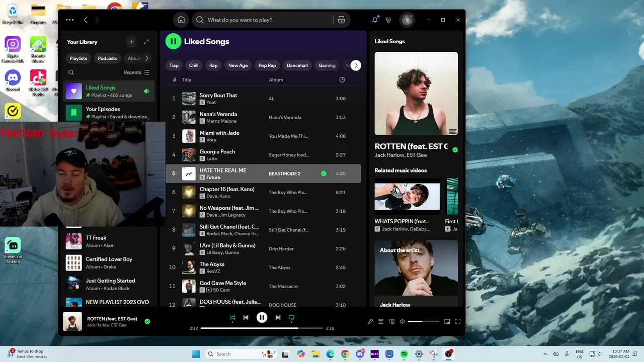This screenshot has width=644, height=362.
Task: Select the Trap genre filter
Action: 174,65
